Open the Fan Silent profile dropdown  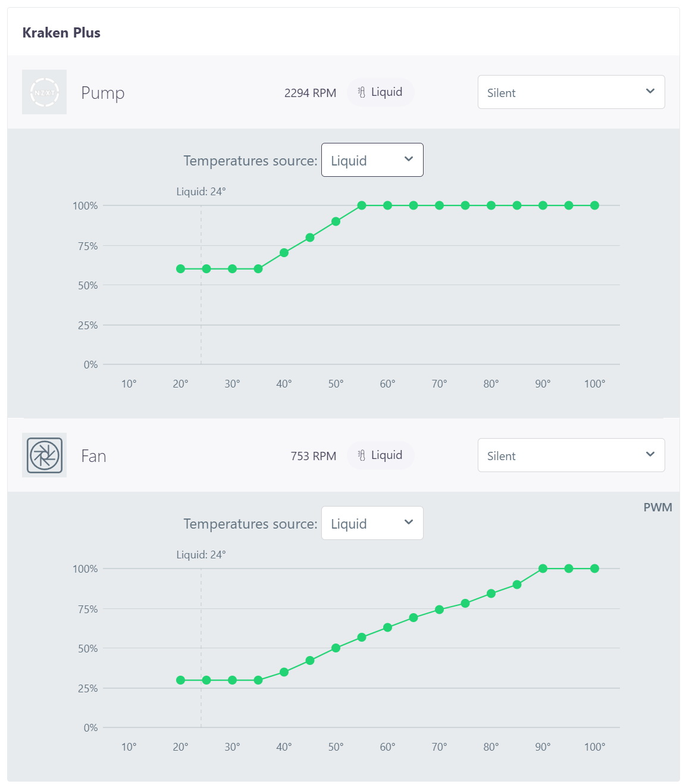click(571, 455)
